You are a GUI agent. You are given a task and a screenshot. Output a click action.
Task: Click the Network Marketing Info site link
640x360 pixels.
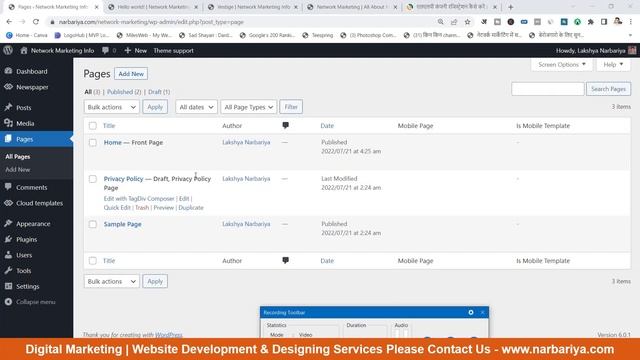57,51
